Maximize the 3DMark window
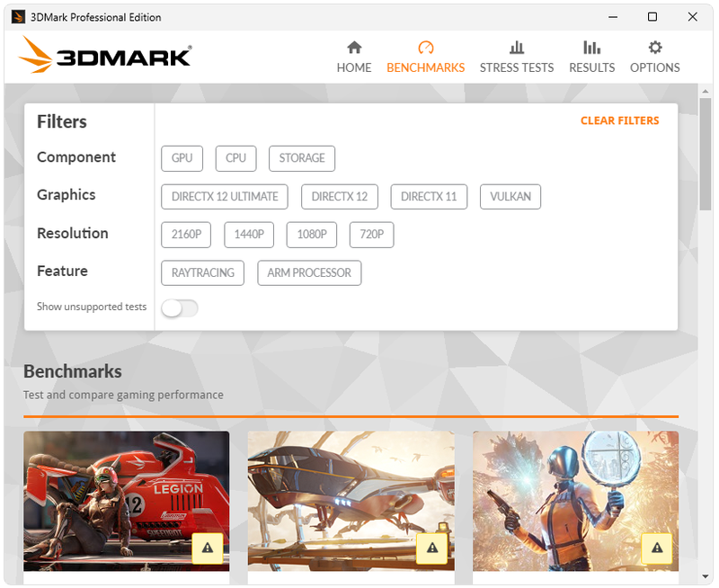 pyautogui.click(x=652, y=17)
